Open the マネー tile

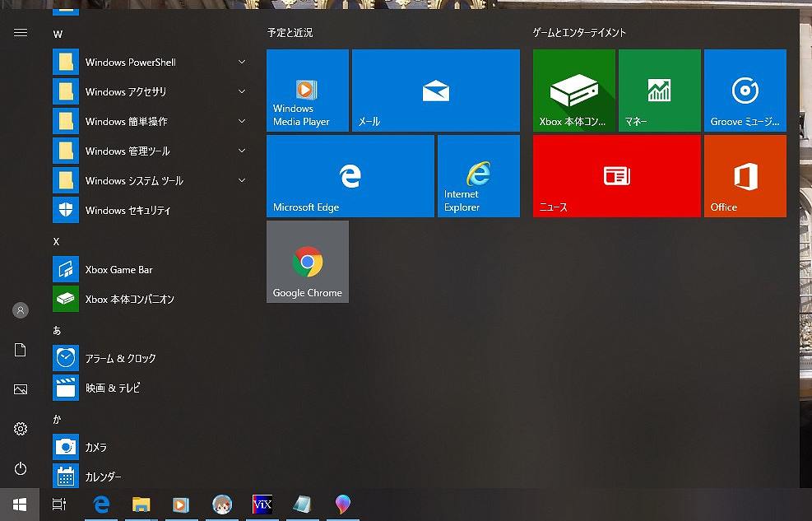(660, 91)
